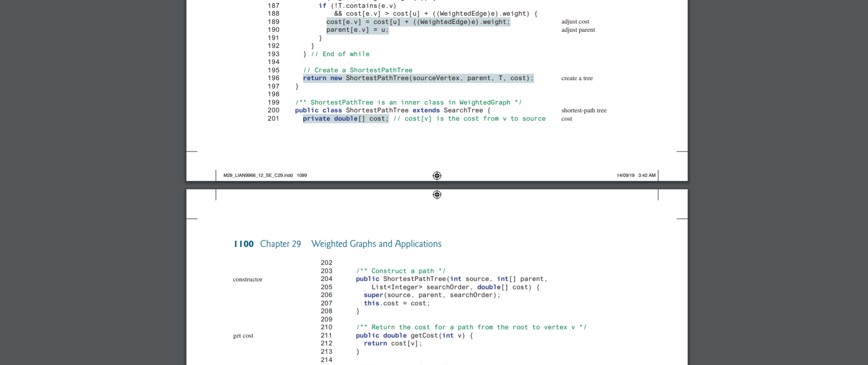Click the 'constructor' margin note
The height and width of the screenshot is (365, 868).
[x=248, y=279]
